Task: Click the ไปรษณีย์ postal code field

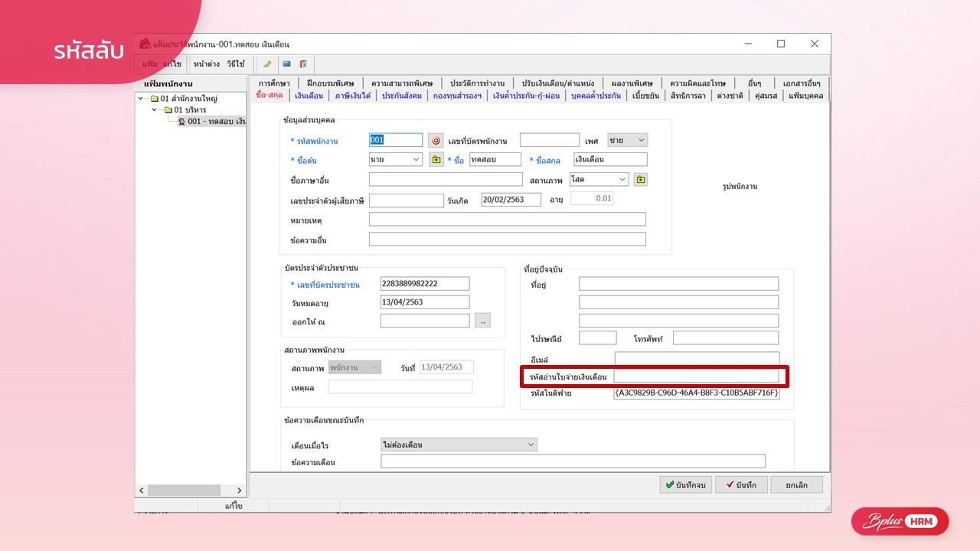Action: click(x=598, y=337)
